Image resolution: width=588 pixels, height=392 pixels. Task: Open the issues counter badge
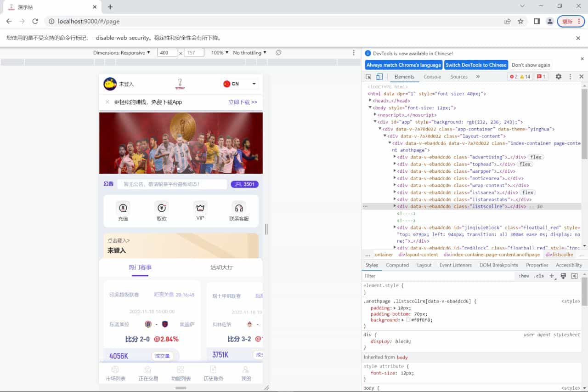point(541,77)
